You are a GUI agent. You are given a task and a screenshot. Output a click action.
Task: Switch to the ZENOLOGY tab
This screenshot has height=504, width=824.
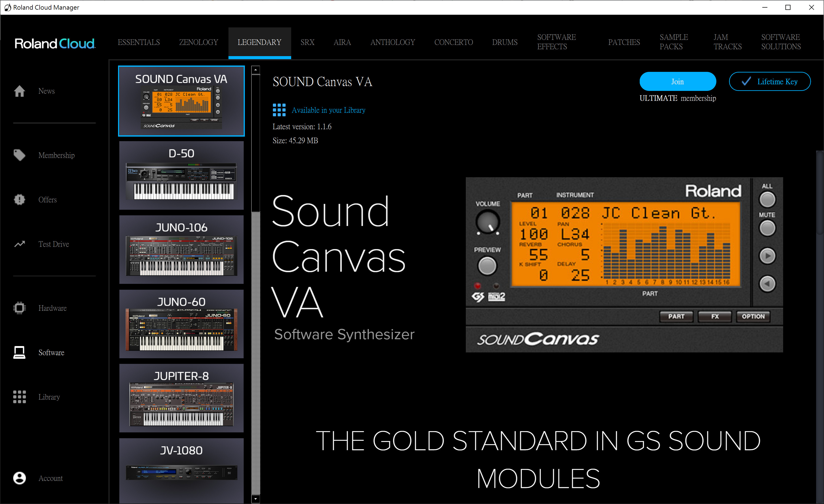tap(199, 42)
